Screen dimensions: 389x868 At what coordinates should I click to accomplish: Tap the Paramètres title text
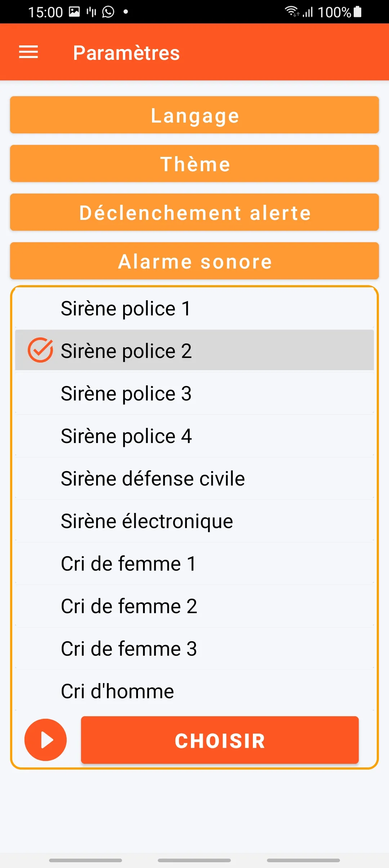[x=126, y=53]
